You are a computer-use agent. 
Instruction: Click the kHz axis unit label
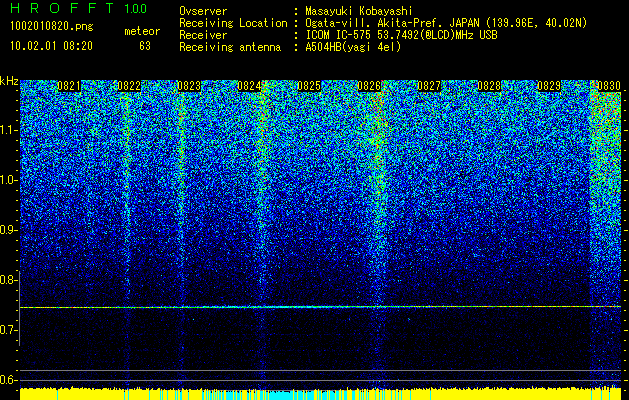9,82
